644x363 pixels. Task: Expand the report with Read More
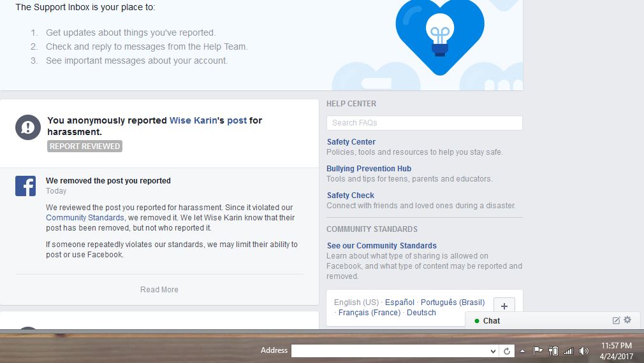(159, 290)
